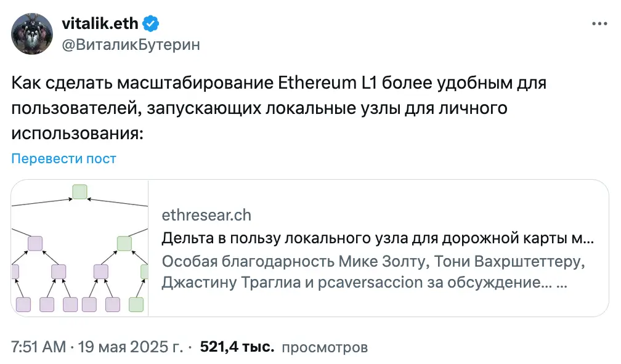Click the second-level green node in tree

point(124,243)
